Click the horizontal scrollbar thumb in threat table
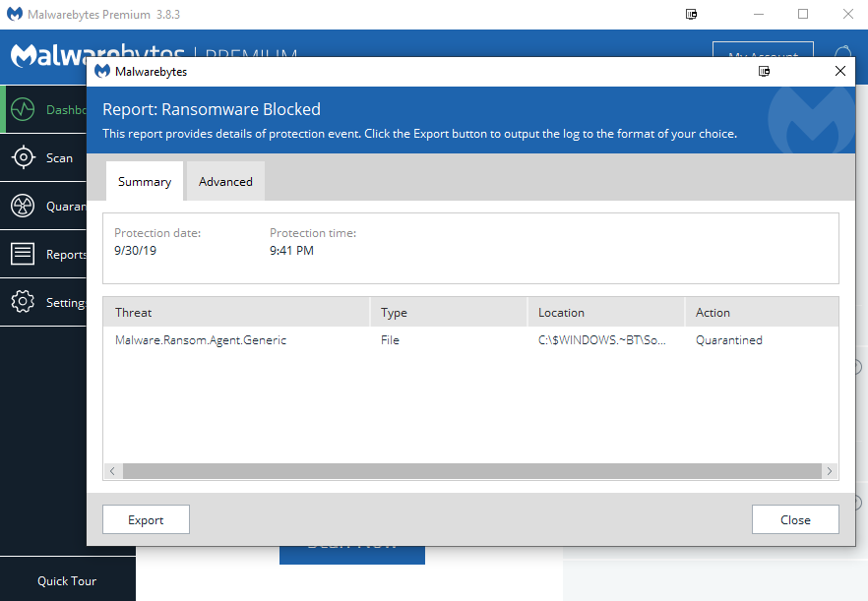 [x=471, y=471]
